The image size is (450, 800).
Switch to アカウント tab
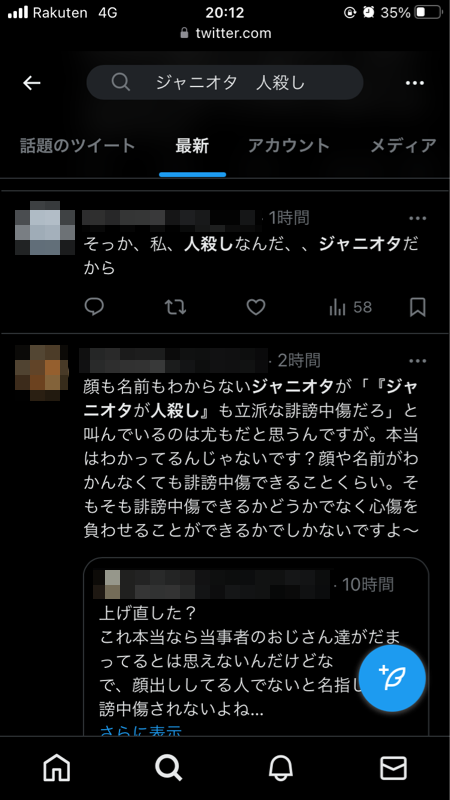pyautogui.click(x=289, y=146)
